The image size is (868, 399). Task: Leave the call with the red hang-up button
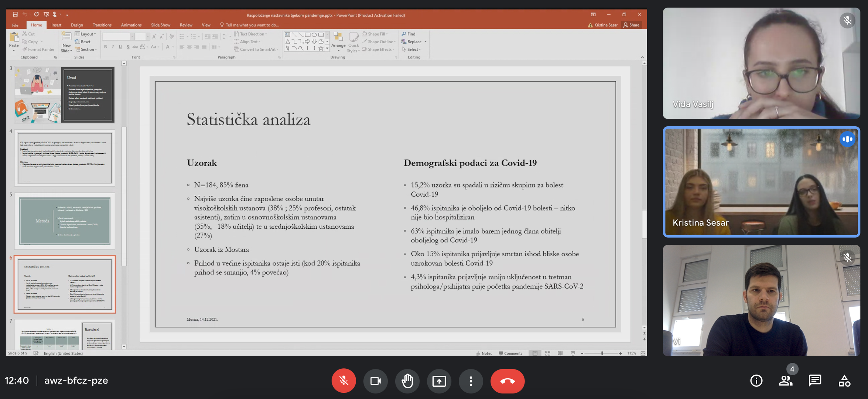point(507,381)
